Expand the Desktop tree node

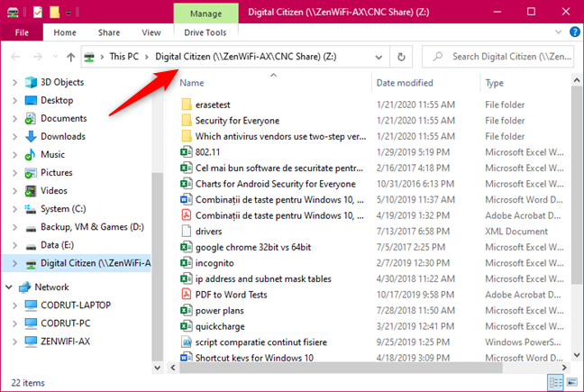(14, 101)
